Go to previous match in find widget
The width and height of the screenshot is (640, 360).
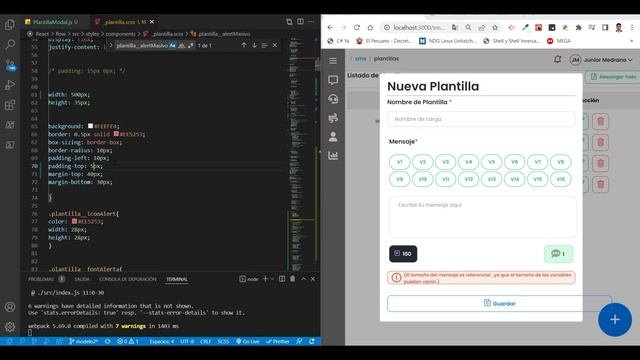(244, 45)
